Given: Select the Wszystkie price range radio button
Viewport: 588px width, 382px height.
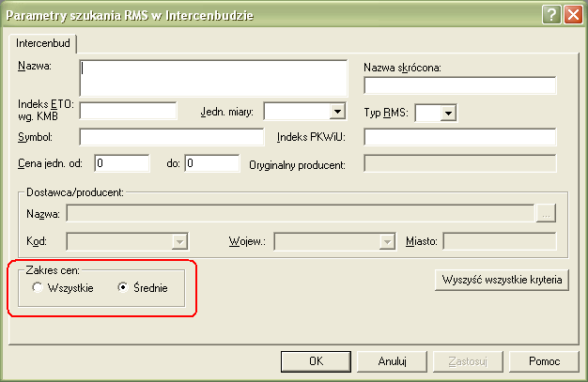Looking at the screenshot, I should click(38, 288).
